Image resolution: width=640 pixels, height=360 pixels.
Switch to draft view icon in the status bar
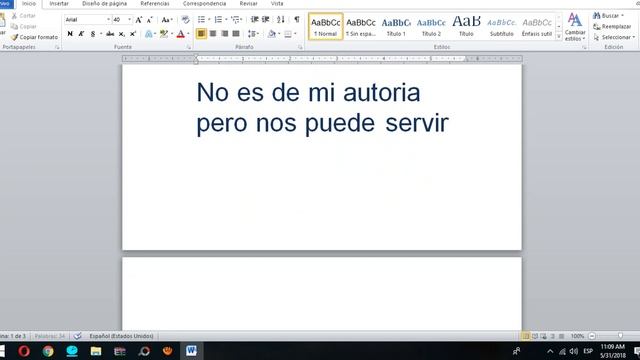point(562,336)
